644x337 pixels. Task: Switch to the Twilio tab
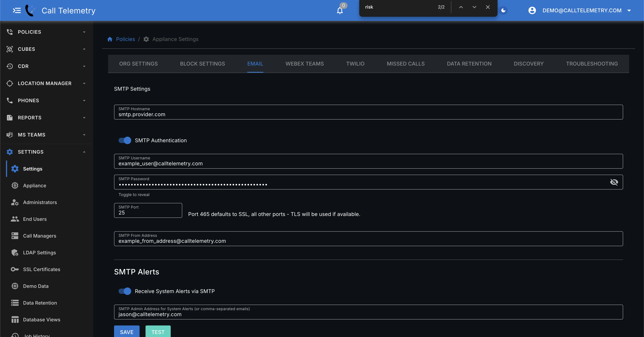coord(355,64)
